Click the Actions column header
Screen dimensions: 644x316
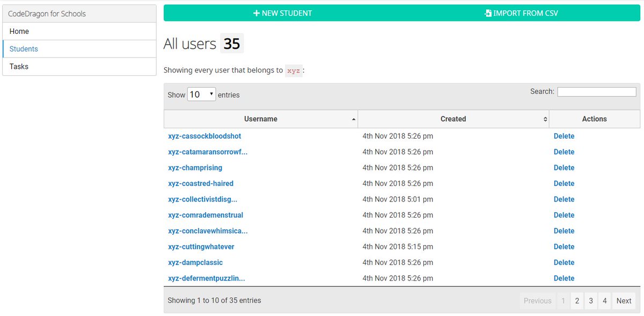pos(595,119)
